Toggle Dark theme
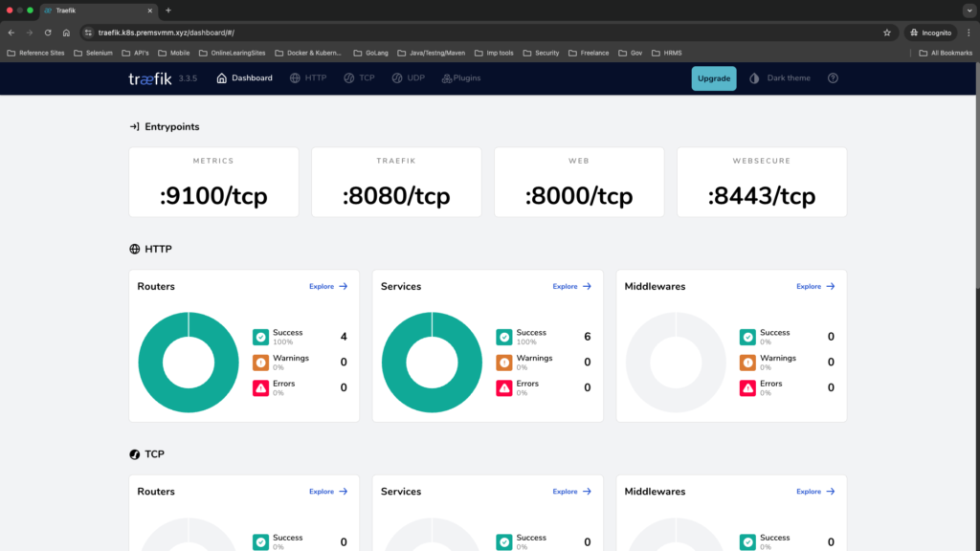Image resolution: width=980 pixels, height=551 pixels. 780,78
